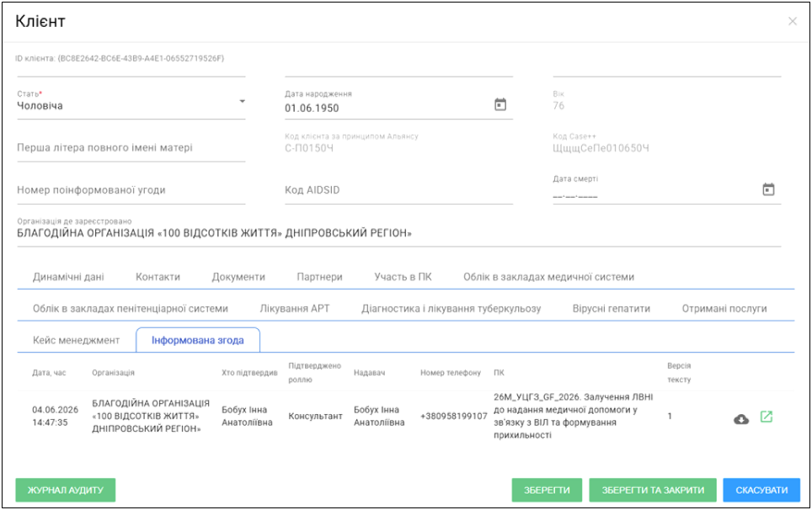Click phone number +380958199107
Image resolution: width=812 pixels, height=510 pixels.
(x=454, y=416)
